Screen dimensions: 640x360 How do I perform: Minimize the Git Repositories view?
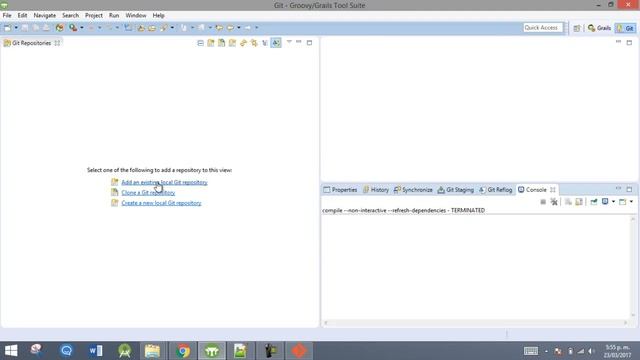click(299, 42)
